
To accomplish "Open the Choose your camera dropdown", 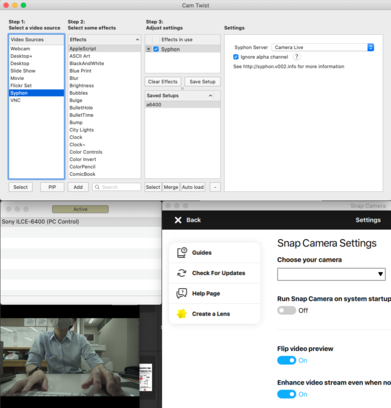I will pyautogui.click(x=331, y=274).
